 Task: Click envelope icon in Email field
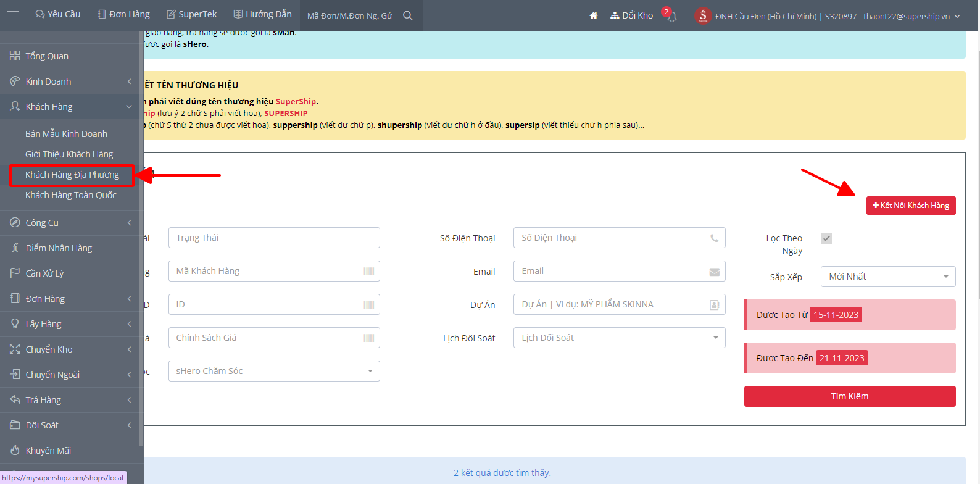[x=714, y=272]
